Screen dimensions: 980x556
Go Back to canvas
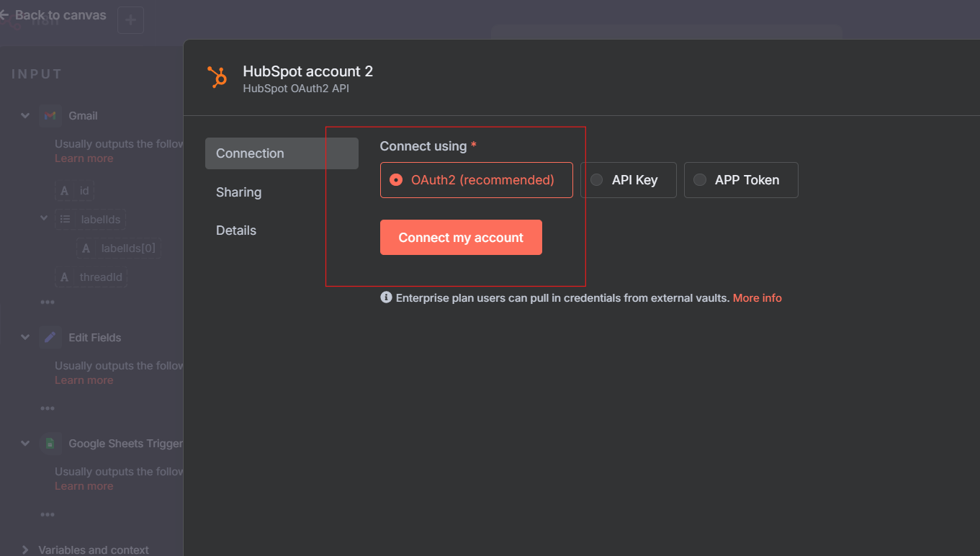[x=53, y=14]
